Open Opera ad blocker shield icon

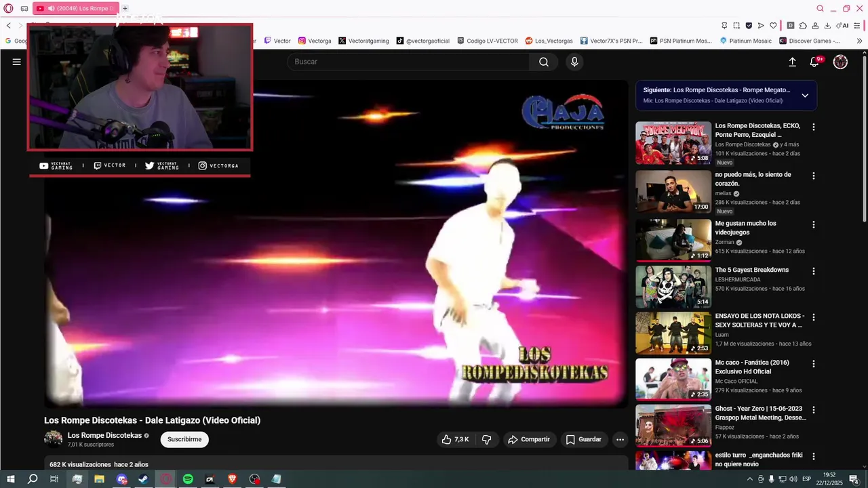tap(749, 25)
